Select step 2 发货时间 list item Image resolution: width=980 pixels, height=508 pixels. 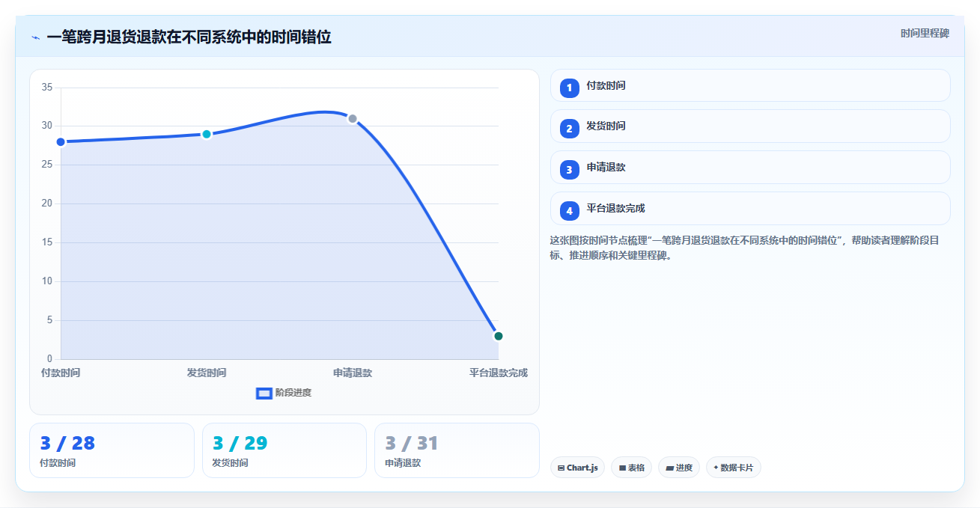click(x=750, y=126)
